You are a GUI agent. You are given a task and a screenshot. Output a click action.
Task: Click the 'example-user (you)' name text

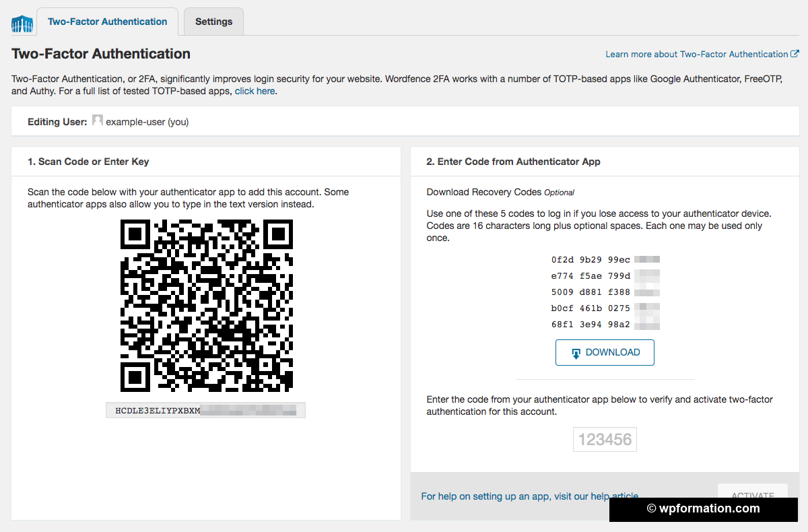pyautogui.click(x=147, y=122)
